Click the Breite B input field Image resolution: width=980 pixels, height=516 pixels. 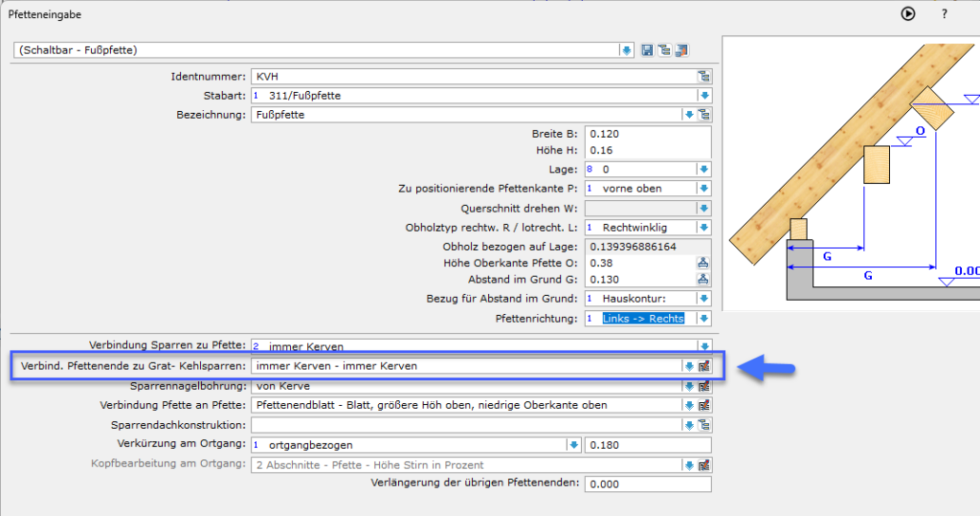648,134
